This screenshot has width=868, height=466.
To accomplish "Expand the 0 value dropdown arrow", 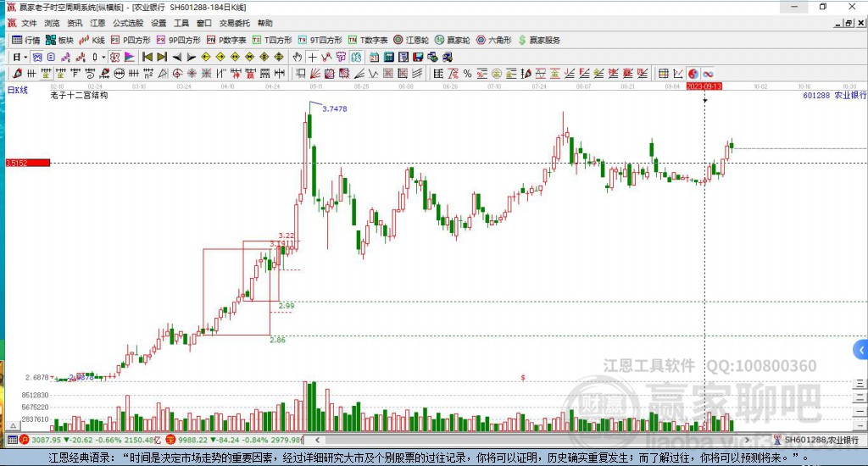I will pyautogui.click(x=103, y=57).
